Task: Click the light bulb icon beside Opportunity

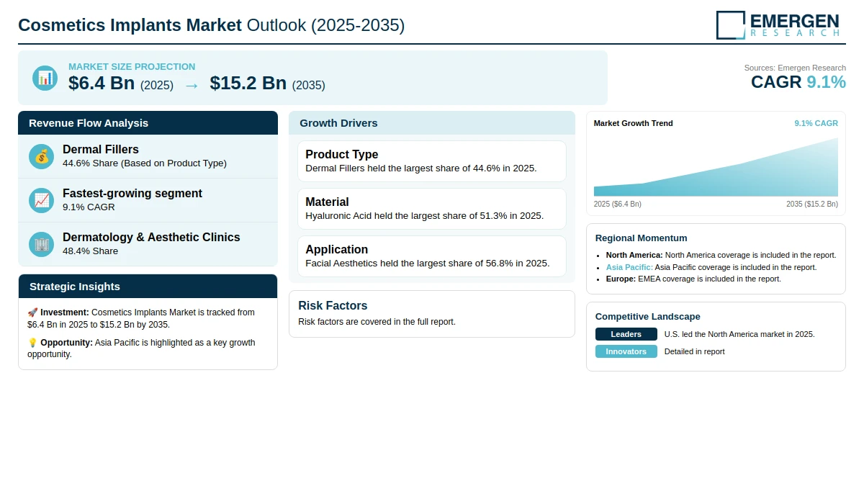Action: coord(32,343)
